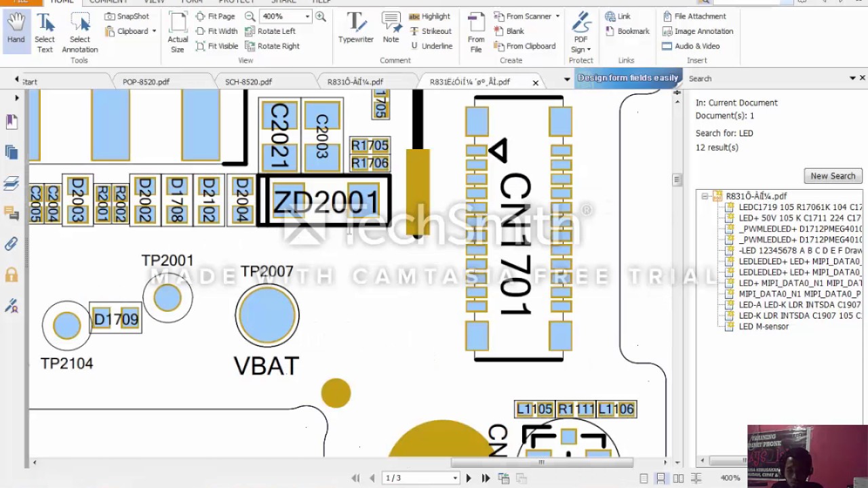This screenshot has height=488, width=868.
Task: Activate the Select Text tool
Action: tap(45, 33)
